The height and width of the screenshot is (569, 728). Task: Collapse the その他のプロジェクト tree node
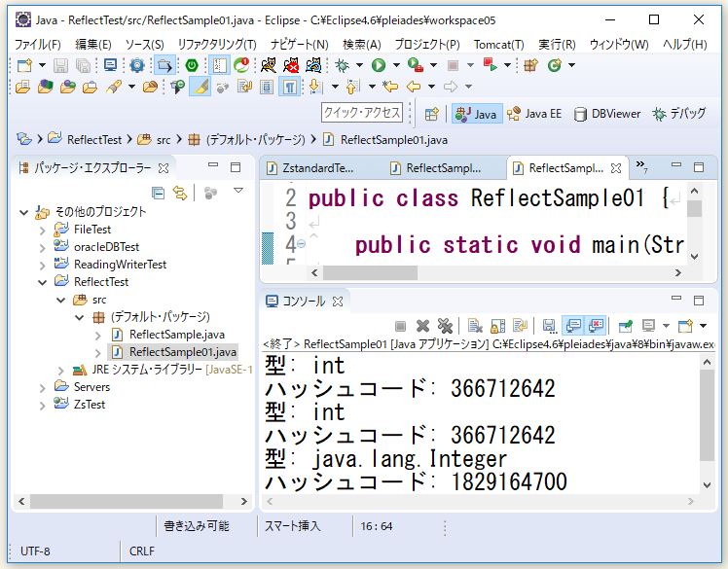[x=23, y=213]
